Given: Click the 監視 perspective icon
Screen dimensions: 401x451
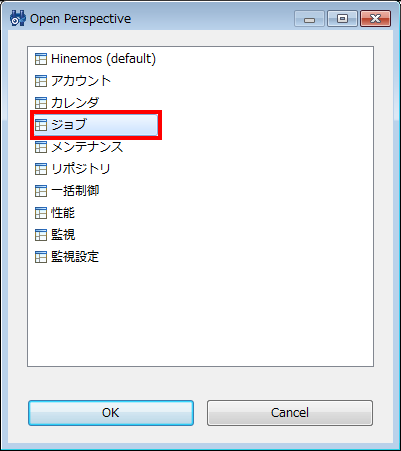Looking at the screenshot, I should point(41,235).
